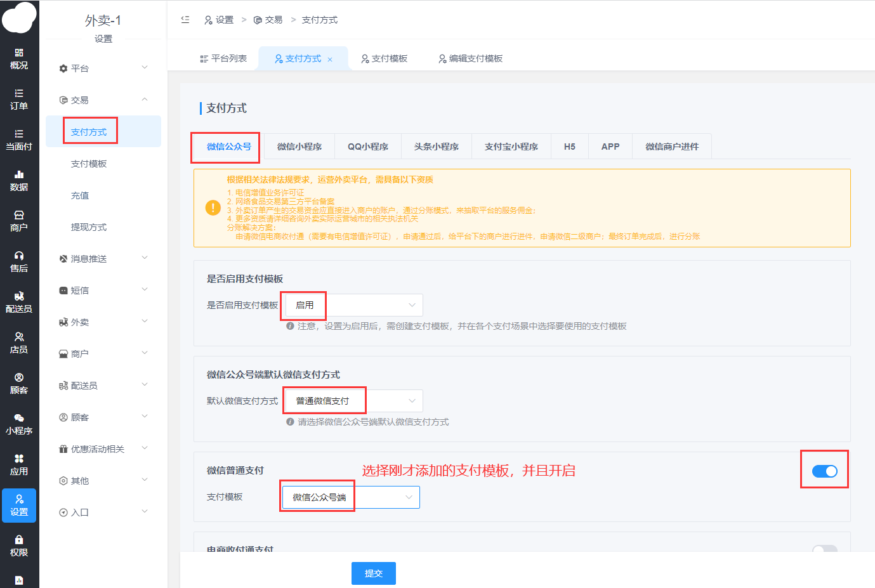This screenshot has width=875, height=588.
Task: Enable the 电商收付通支付 switch
Action: click(825, 549)
